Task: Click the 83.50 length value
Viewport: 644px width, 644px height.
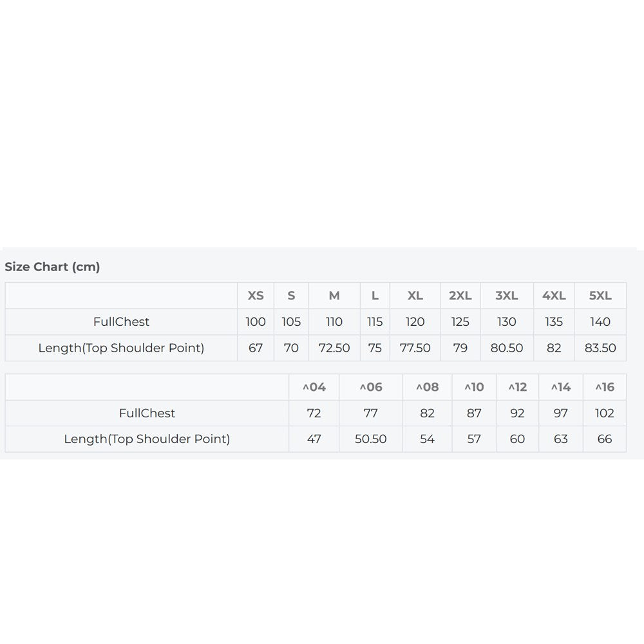Action: (600, 348)
